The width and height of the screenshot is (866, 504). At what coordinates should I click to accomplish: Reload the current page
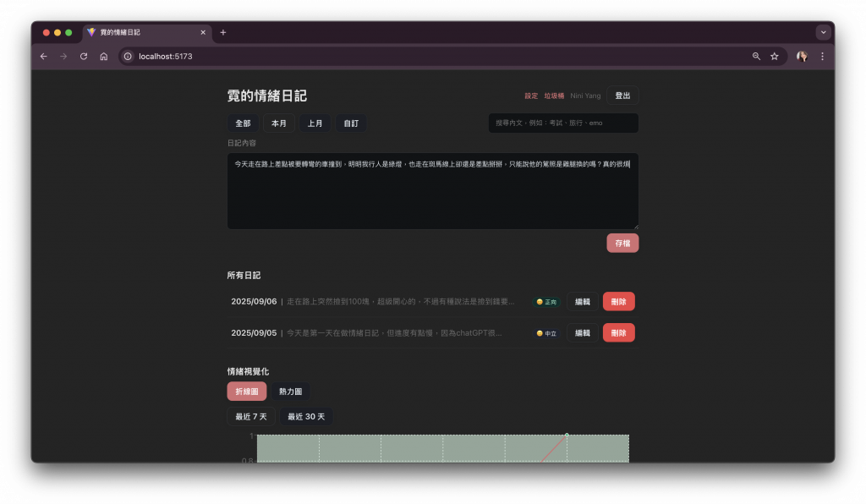(x=84, y=57)
